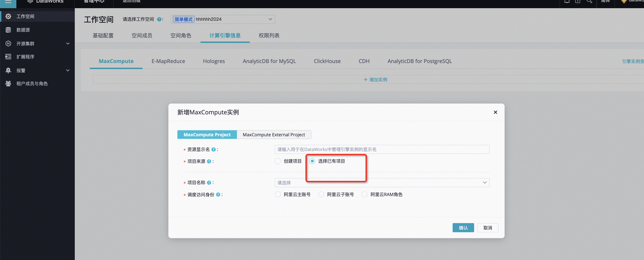Image resolution: width=644 pixels, height=260 pixels.
Task: Open the 权限列表 tab
Action: pos(269,35)
